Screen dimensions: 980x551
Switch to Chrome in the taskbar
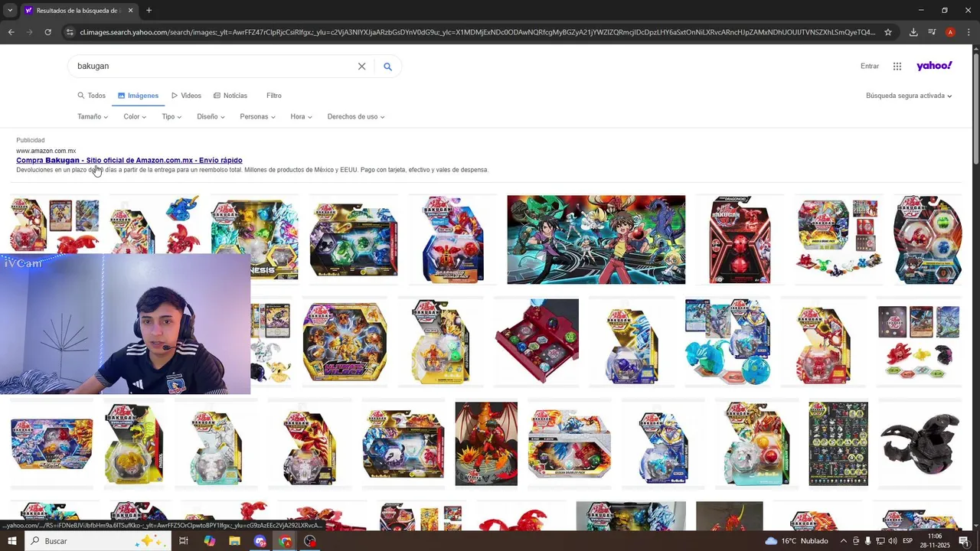285,541
